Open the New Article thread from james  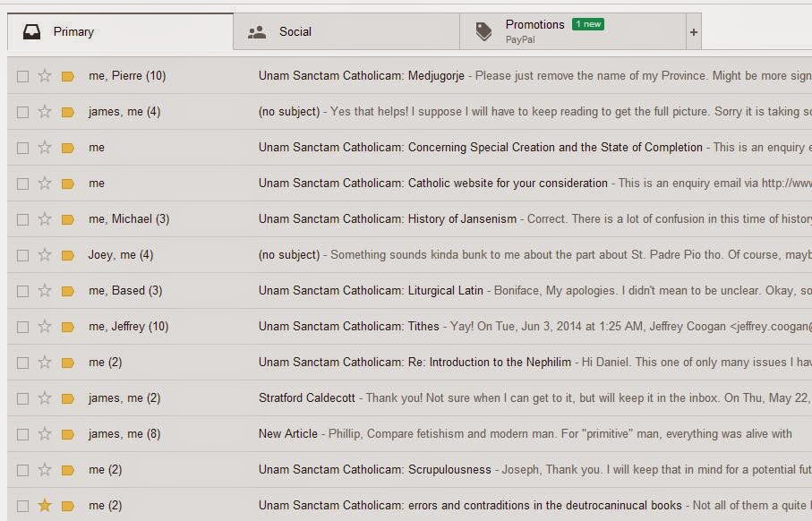click(x=287, y=434)
